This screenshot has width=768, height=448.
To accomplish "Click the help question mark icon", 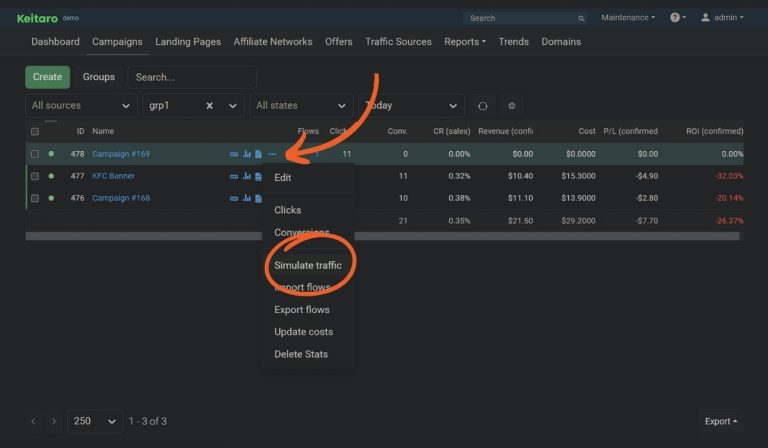I will 675,18.
